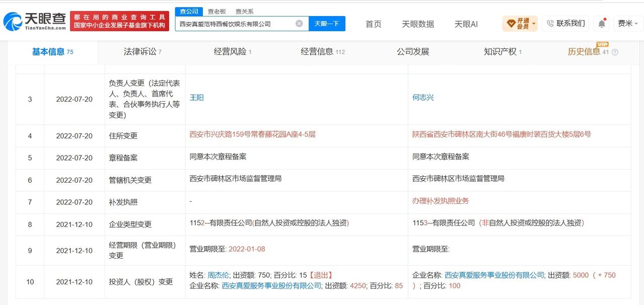Click the 天眼一下 search button

(327, 24)
